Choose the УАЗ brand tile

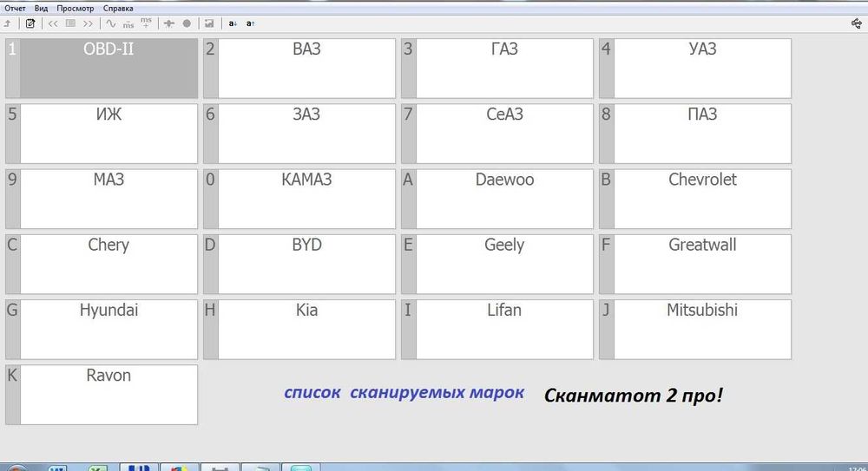(x=695, y=68)
